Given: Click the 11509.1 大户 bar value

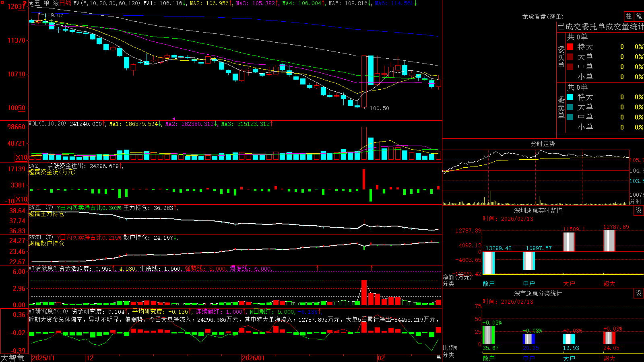Looking at the screenshot, I should [x=574, y=229].
